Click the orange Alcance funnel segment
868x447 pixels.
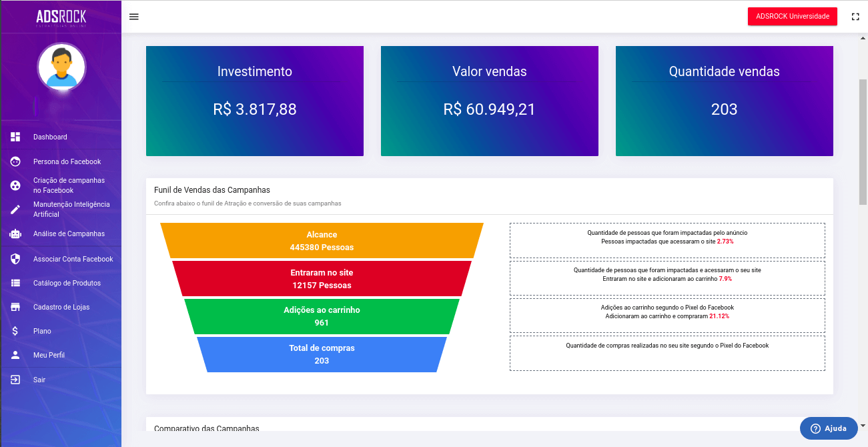click(322, 241)
